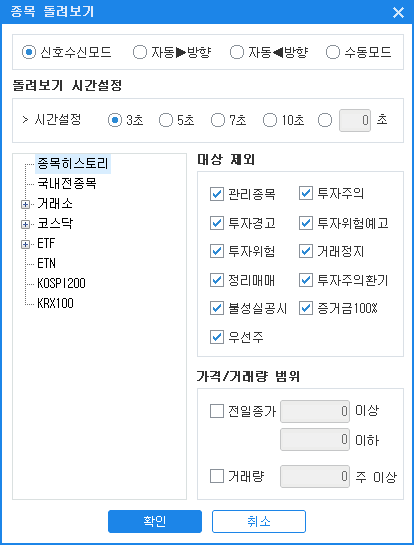Choose 수동모드 mode
This screenshot has height=545, width=414.
tap(333, 52)
